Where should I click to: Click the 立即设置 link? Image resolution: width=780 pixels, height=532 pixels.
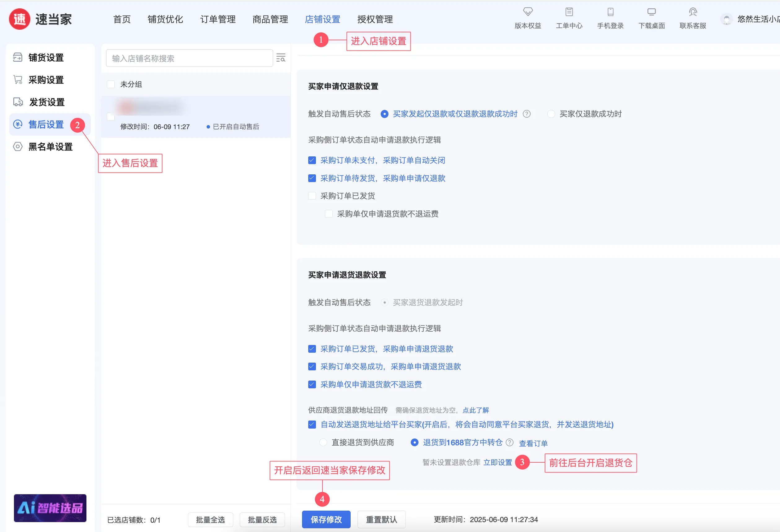click(497, 462)
